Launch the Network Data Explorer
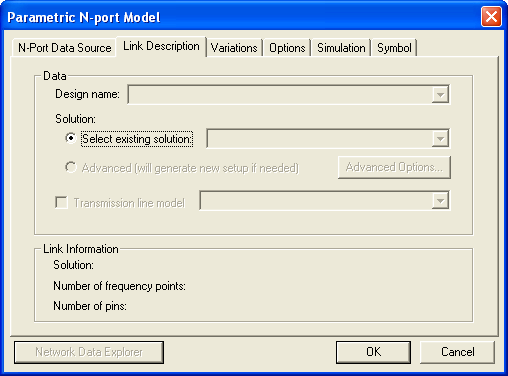Screen dimensions: 508x376 click(x=89, y=352)
